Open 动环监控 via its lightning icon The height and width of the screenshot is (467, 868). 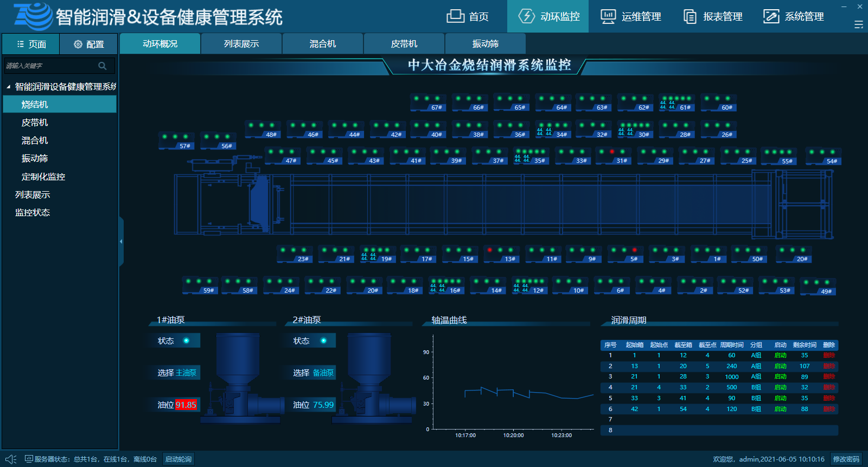(x=526, y=16)
